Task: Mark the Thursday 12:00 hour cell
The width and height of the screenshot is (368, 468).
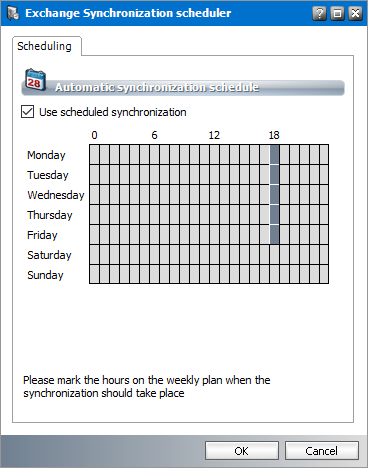Action: (214, 214)
